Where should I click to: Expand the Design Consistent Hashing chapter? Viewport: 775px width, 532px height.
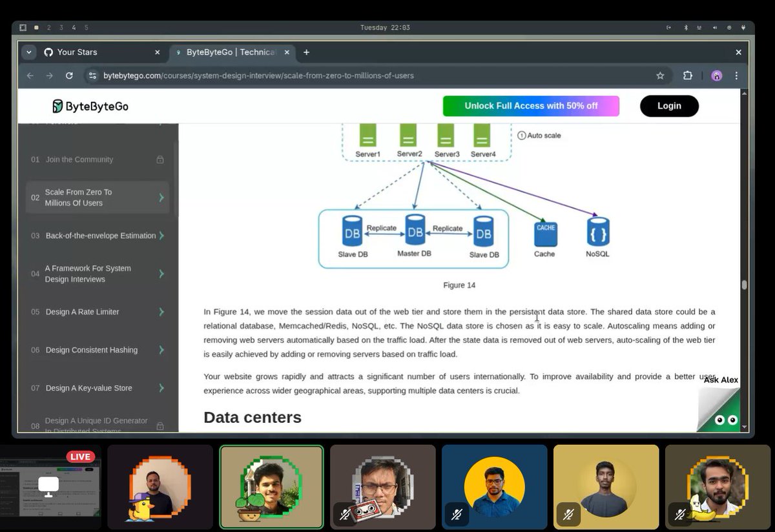(161, 350)
